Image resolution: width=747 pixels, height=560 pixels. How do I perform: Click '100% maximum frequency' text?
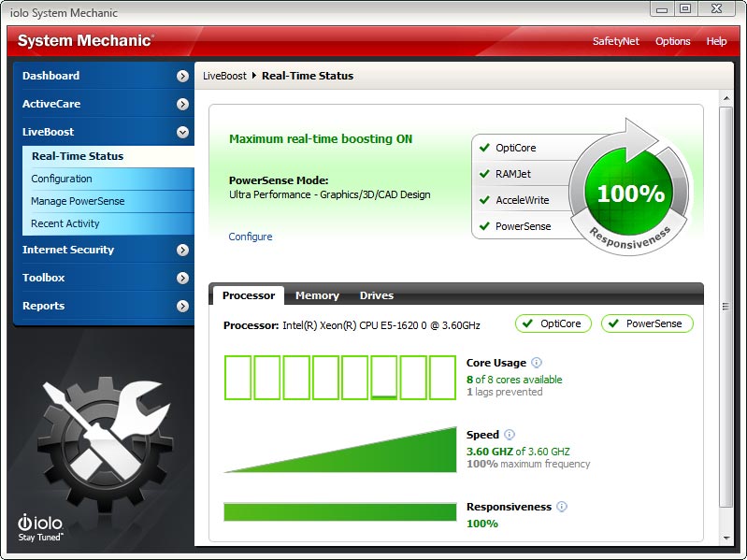528,464
